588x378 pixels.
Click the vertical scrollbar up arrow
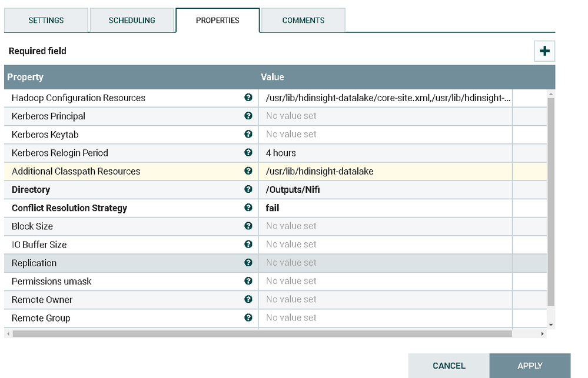551,93
